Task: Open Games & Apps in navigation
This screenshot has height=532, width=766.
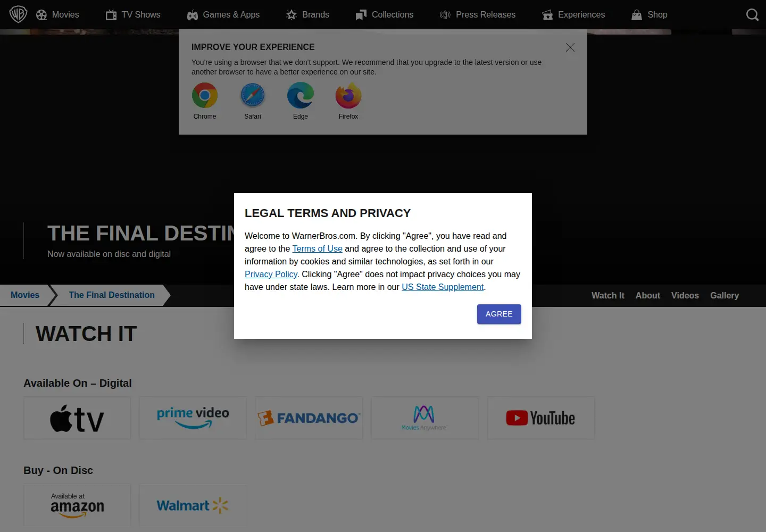Action: [223, 14]
